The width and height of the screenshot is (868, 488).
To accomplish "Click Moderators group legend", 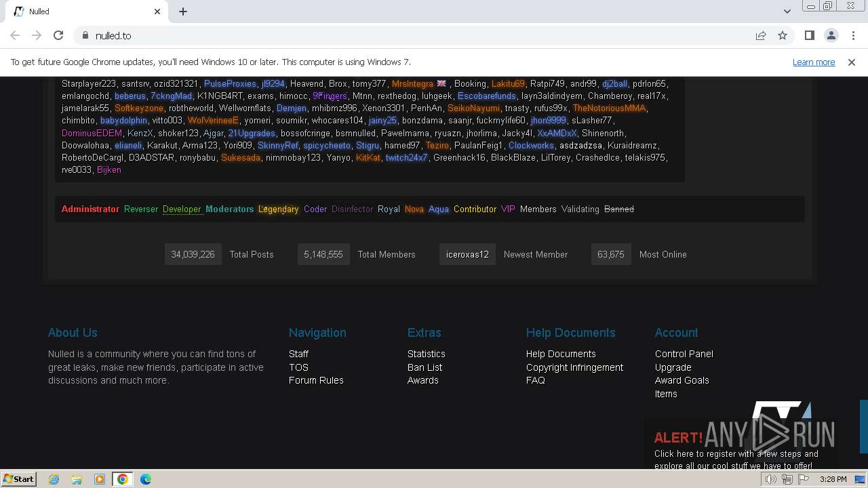I will 229,209.
